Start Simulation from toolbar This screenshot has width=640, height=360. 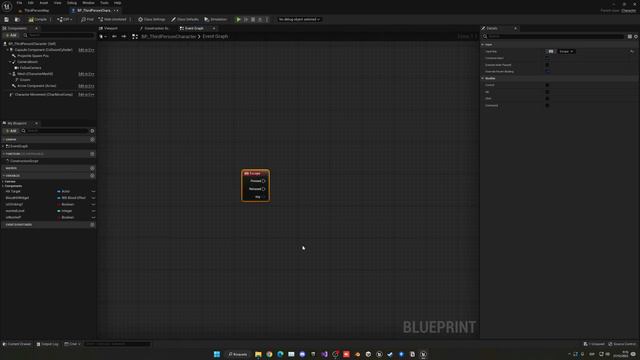point(216,19)
